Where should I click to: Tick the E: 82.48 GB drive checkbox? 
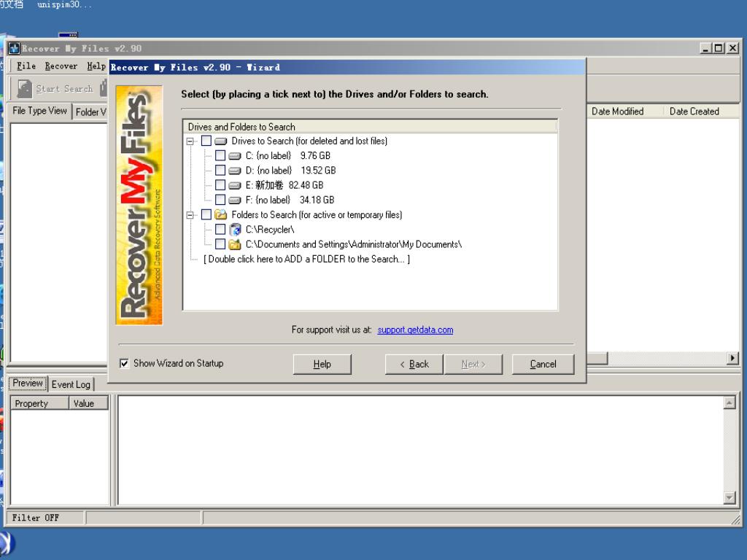[x=220, y=184]
